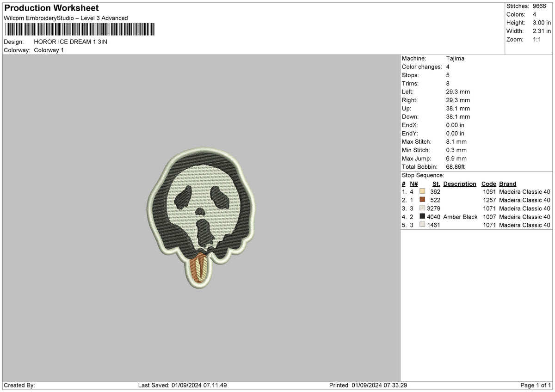Select the Amber Black color swatch
This screenshot has width=555, height=392.
pos(422,217)
